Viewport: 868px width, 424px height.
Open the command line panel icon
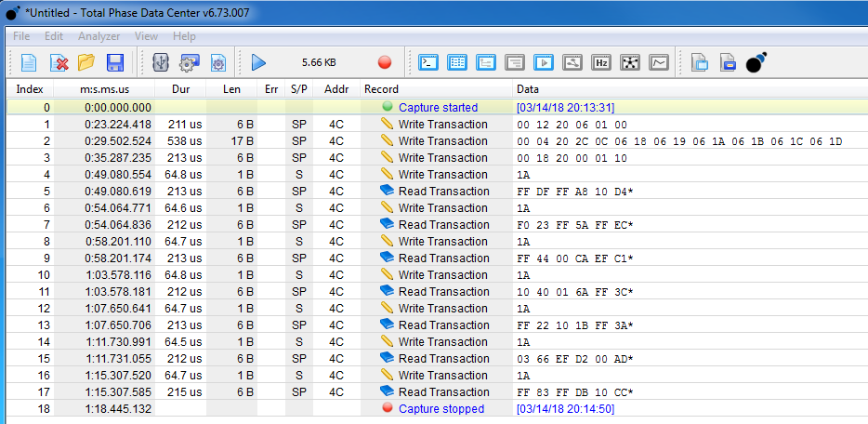point(428,62)
